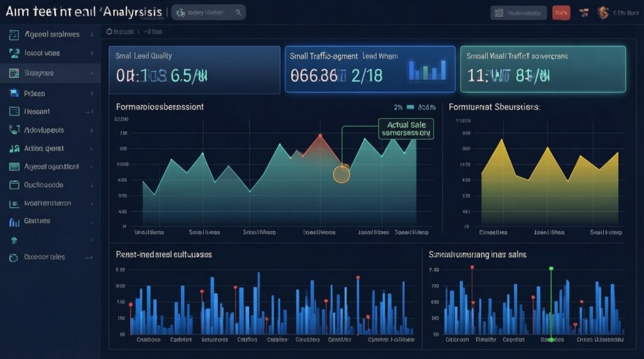
Task: Click the orange circle marker on area chart
Action: (x=341, y=174)
